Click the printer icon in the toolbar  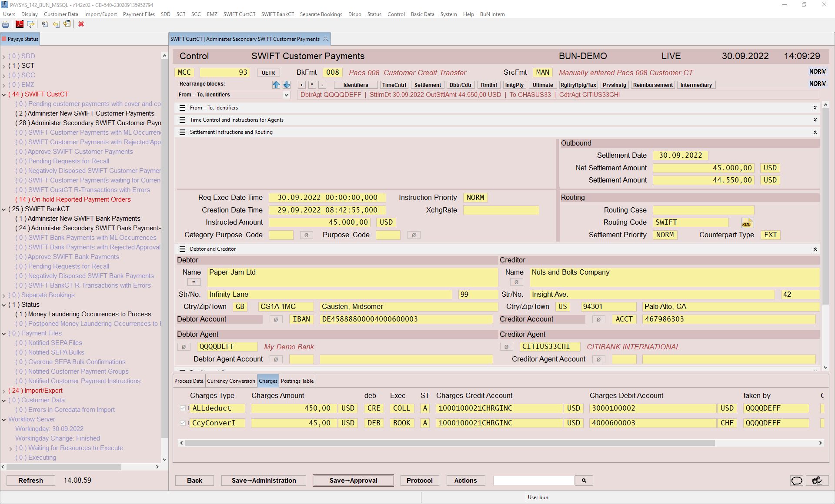coord(6,24)
